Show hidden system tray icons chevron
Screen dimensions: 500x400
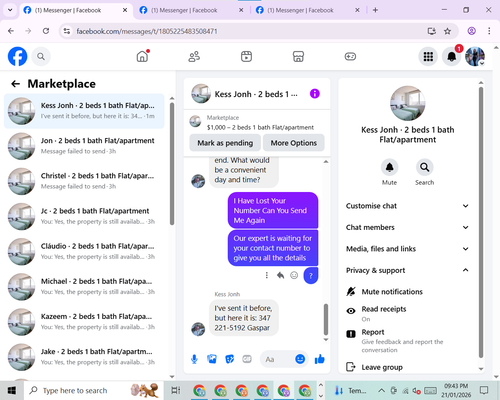point(382,390)
